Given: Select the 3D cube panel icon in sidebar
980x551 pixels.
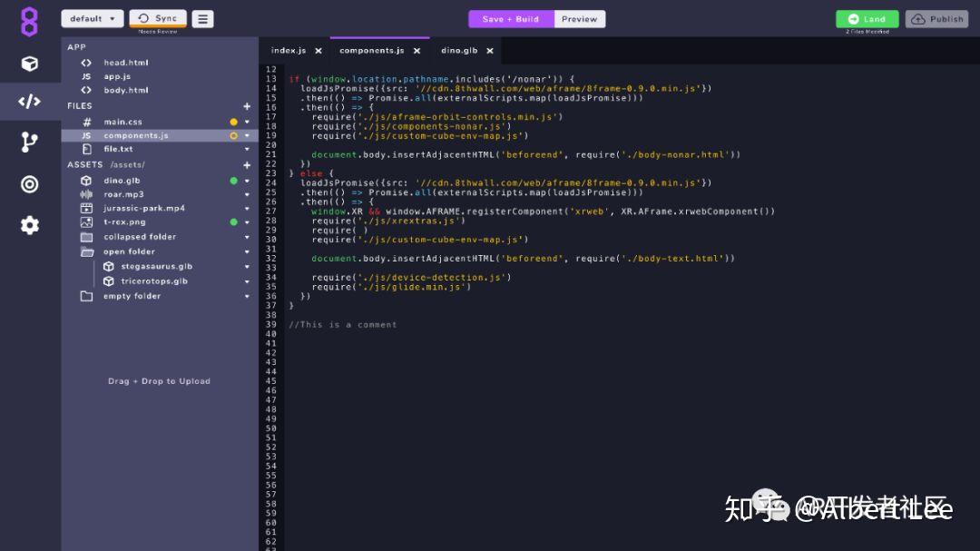Looking at the screenshot, I should [x=30, y=64].
